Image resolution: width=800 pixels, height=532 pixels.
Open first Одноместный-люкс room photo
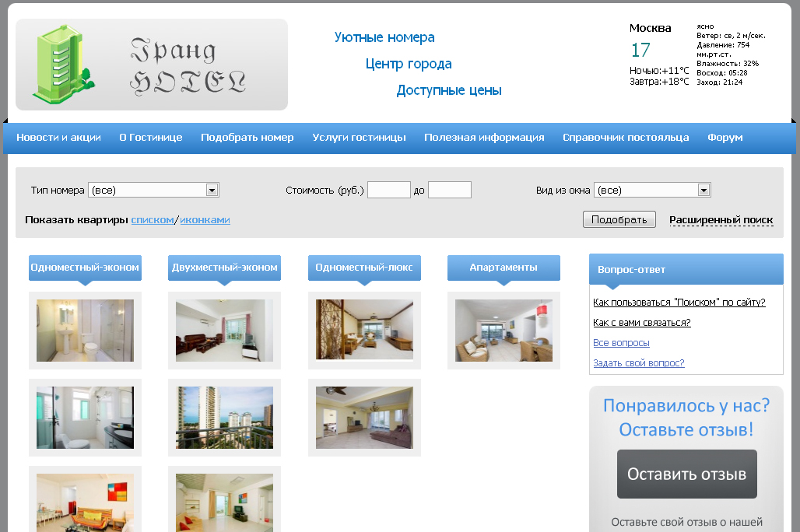click(x=364, y=331)
